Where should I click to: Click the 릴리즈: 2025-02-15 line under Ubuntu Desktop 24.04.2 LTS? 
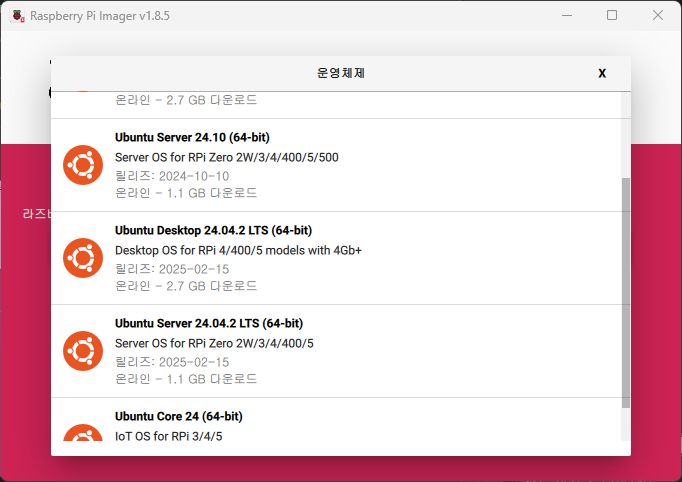coord(172,269)
